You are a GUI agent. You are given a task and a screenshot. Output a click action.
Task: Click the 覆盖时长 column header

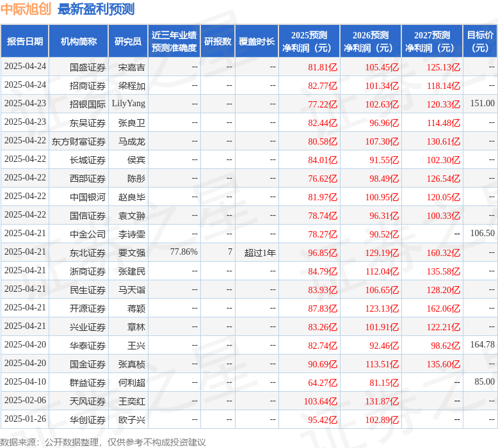[x=257, y=41]
